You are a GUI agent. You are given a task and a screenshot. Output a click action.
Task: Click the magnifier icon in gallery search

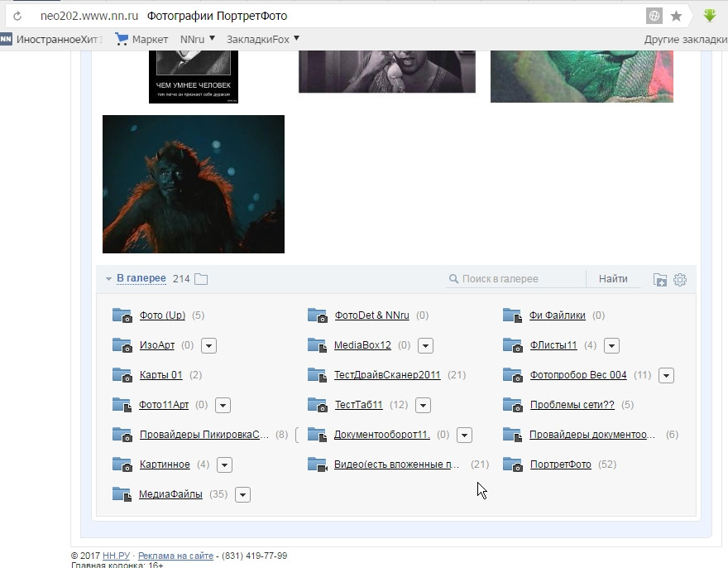(x=453, y=279)
